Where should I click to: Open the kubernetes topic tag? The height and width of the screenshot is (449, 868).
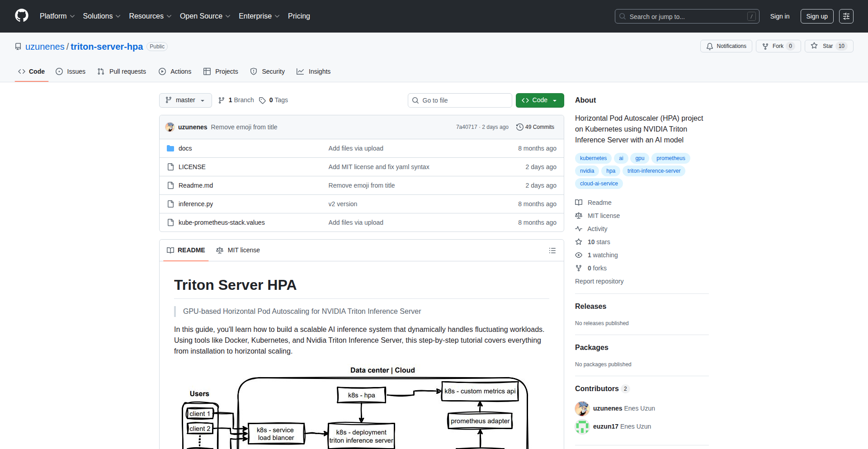click(593, 158)
